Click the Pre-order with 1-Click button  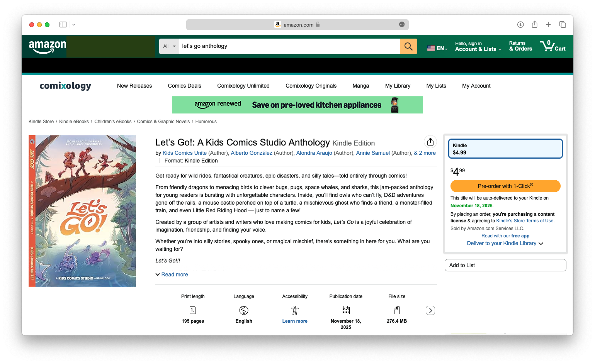505,186
